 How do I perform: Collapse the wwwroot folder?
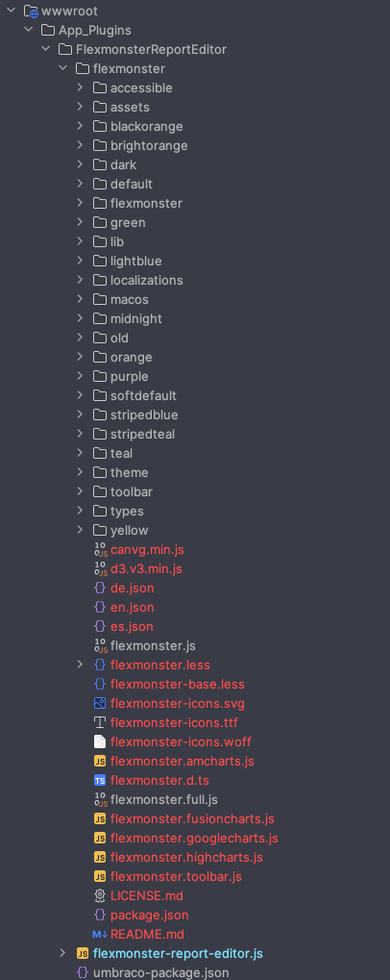pyautogui.click(x=11, y=11)
